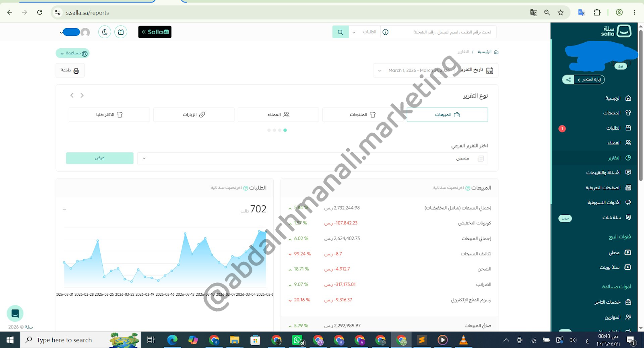Image resolution: width=644 pixels, height=348 pixels.
Task: Expand the مساعدة help dropdown
Action: tap(72, 53)
